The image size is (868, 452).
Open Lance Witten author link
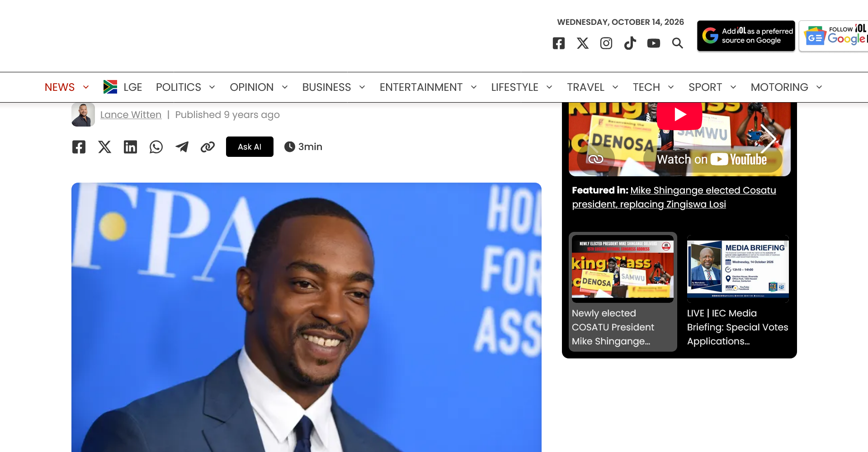pos(131,115)
